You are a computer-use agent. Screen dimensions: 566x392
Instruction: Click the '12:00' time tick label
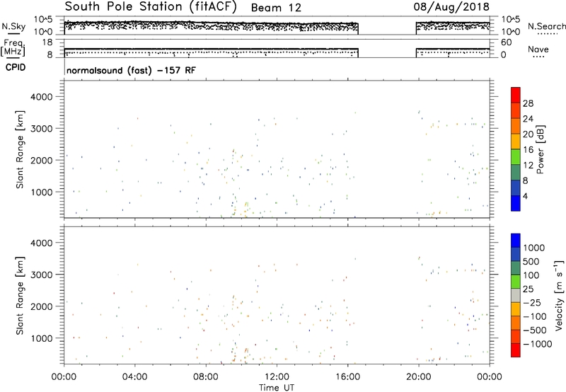[277, 377]
